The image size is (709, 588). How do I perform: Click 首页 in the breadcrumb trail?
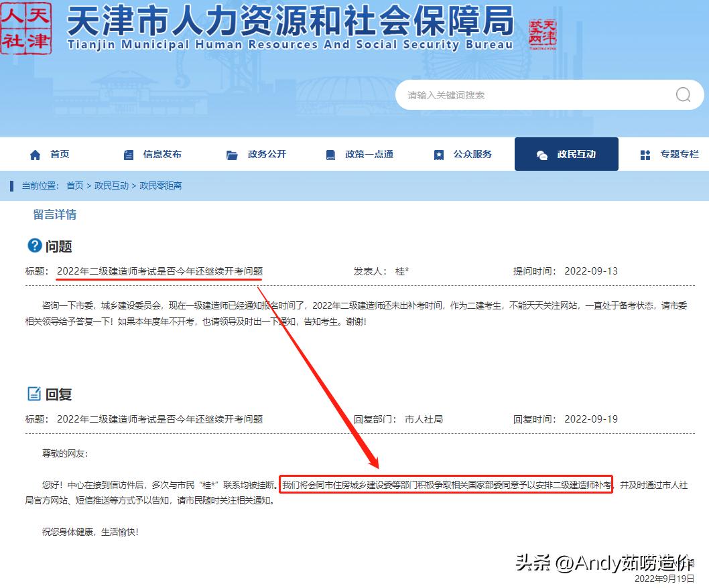75,186
